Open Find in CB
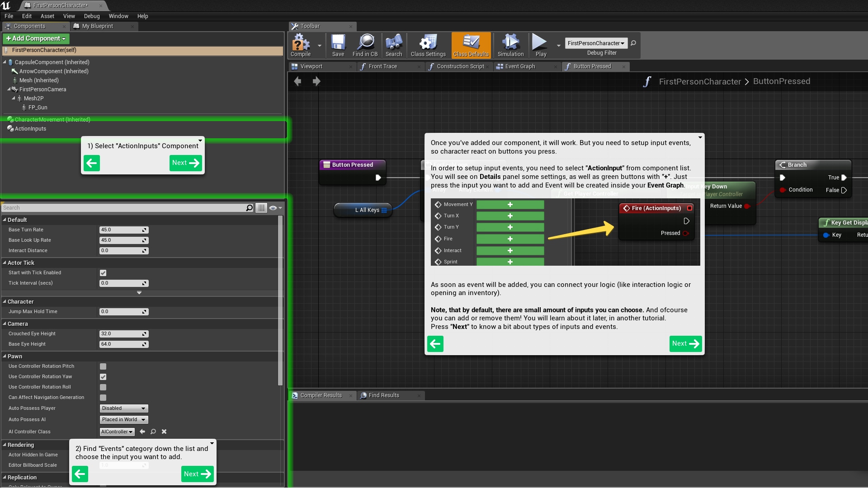This screenshot has width=868, height=488. click(x=365, y=45)
